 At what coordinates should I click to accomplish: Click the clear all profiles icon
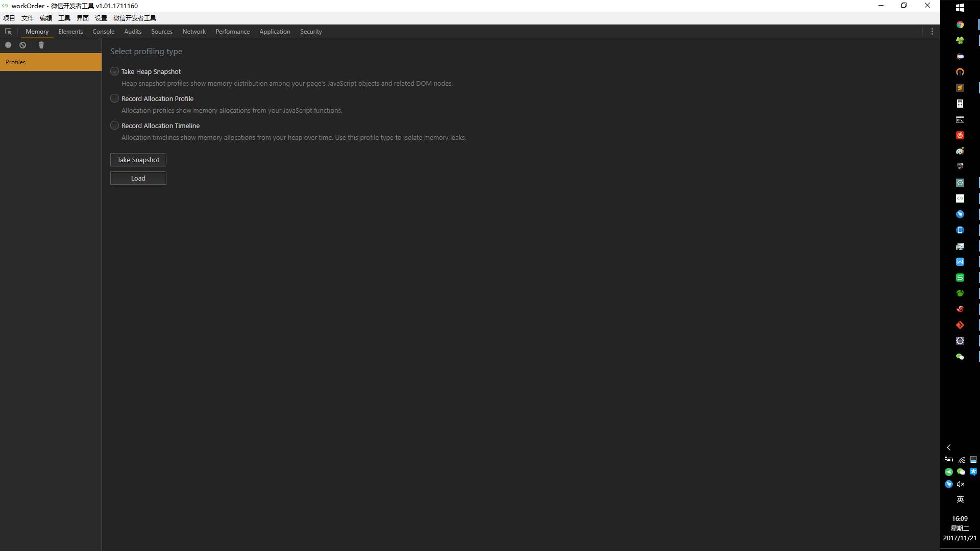pos(23,45)
